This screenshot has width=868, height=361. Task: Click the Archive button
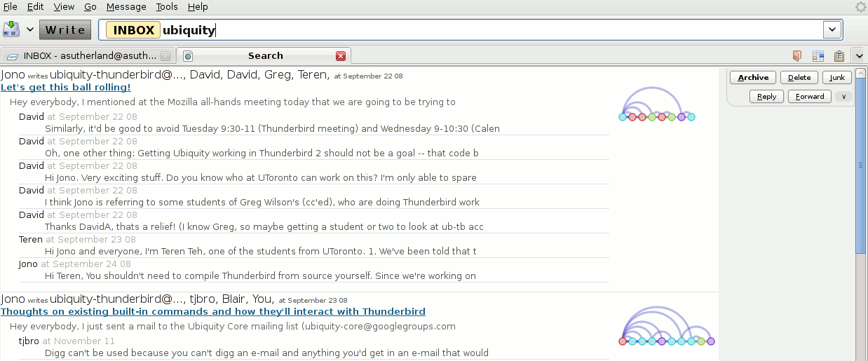click(753, 78)
